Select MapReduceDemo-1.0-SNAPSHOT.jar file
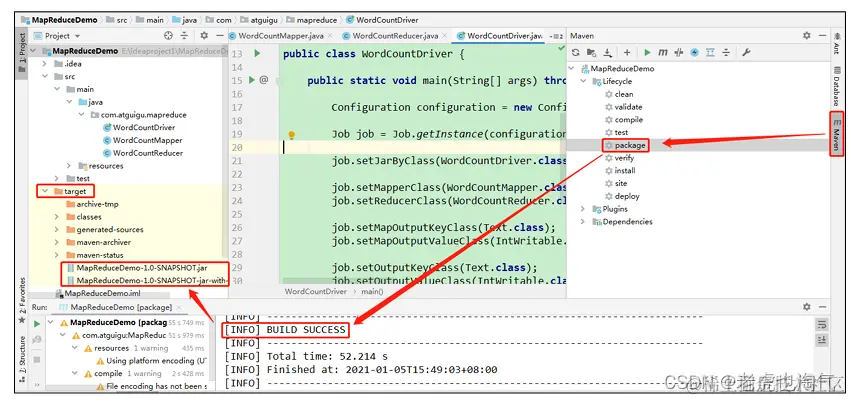Screen dimensions: 851x401 click(x=137, y=268)
